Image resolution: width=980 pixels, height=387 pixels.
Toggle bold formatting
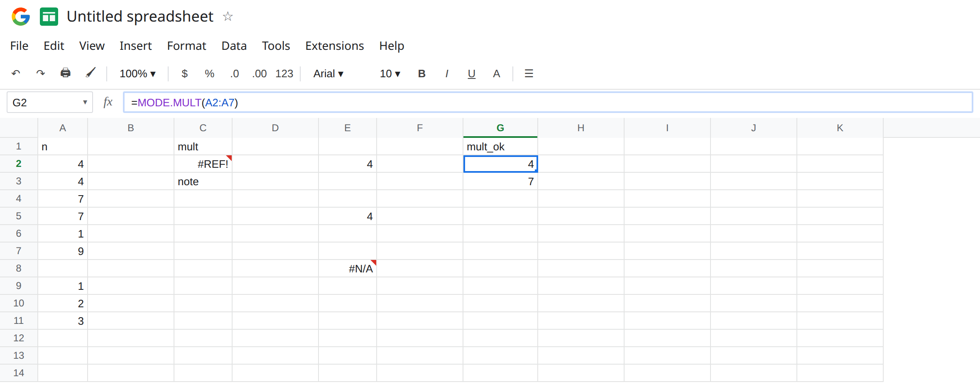(422, 73)
